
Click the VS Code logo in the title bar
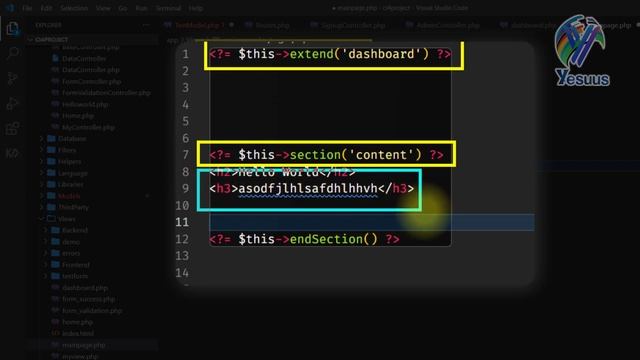point(9,8)
